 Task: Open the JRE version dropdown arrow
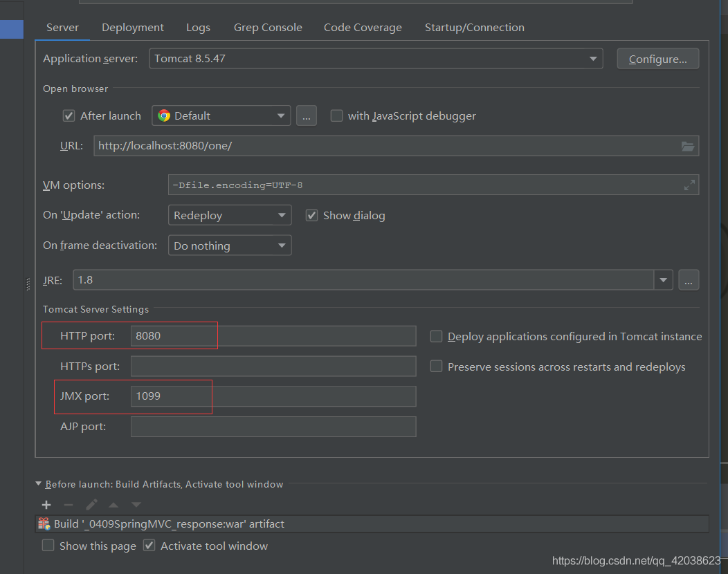click(664, 280)
